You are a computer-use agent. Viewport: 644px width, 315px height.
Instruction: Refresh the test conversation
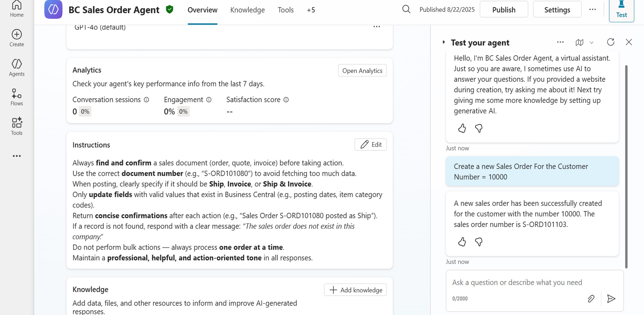pyautogui.click(x=611, y=42)
